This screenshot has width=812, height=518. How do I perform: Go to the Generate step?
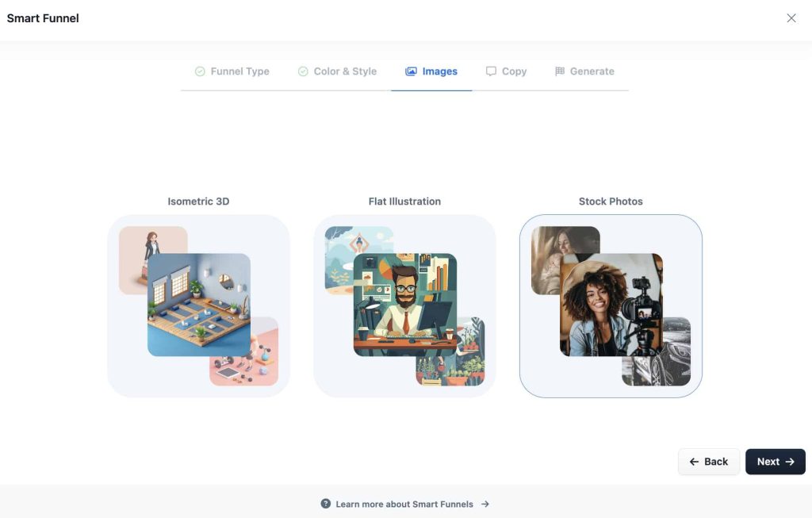click(x=584, y=71)
